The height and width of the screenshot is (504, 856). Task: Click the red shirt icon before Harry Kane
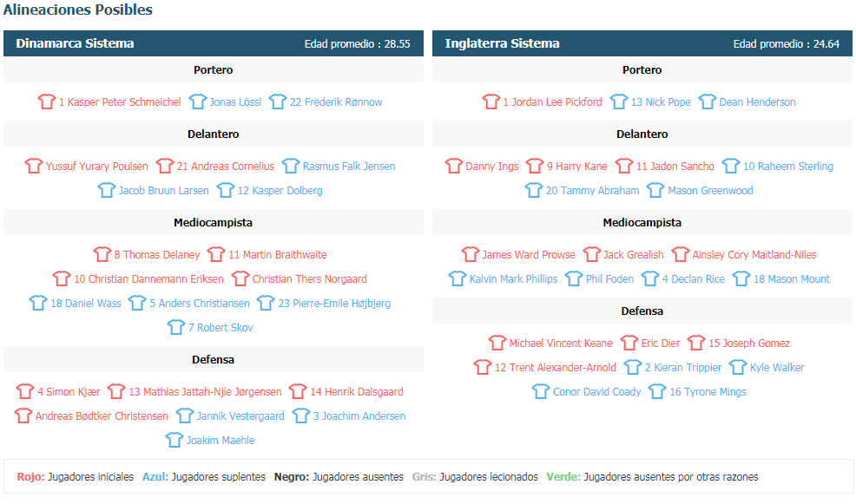(x=535, y=166)
